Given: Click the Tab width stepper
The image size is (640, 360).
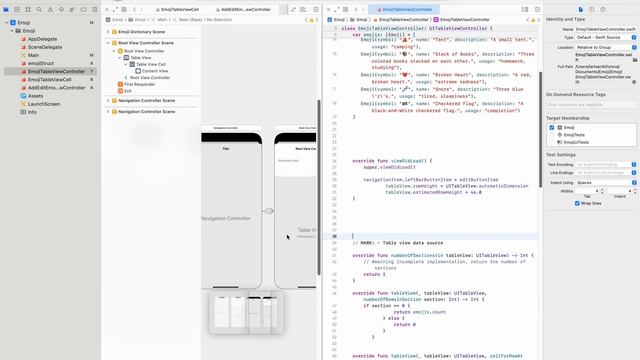Looking at the screenshot, I should coord(602,191).
